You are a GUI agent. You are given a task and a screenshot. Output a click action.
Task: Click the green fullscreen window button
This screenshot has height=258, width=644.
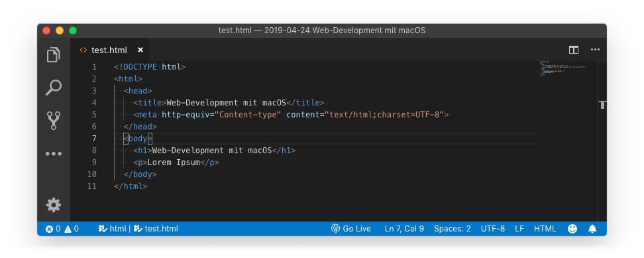tap(73, 31)
